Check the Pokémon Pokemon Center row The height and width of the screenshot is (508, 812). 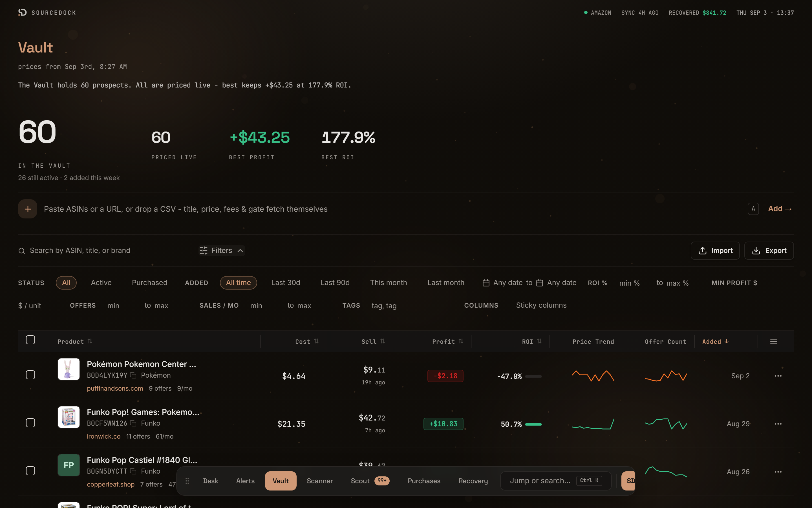(30, 375)
